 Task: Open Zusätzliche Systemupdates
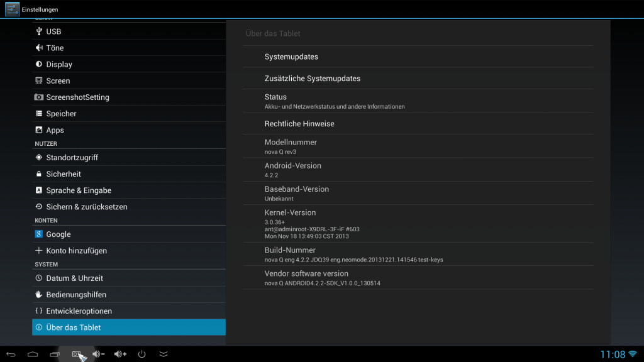[418, 79]
